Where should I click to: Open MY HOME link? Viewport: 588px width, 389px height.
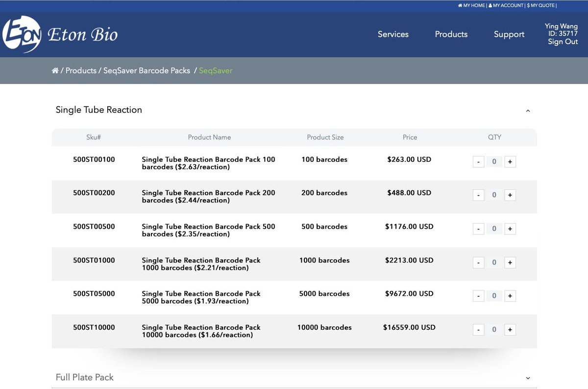pyautogui.click(x=471, y=5)
